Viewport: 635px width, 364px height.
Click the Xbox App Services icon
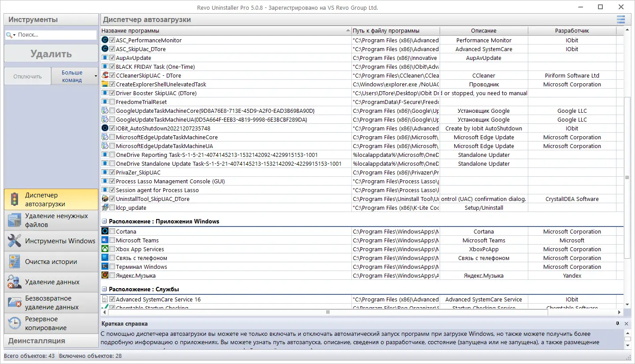coord(105,249)
